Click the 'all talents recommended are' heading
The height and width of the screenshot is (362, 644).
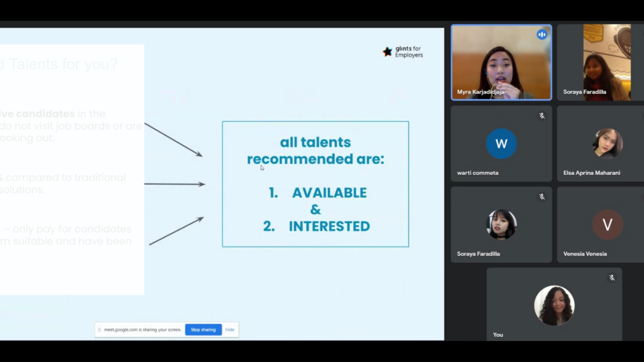315,150
